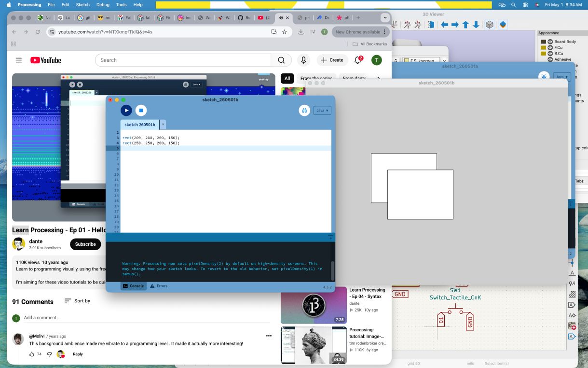Go to the YouTube home logo
This screenshot has width=588, height=368.
pos(46,60)
